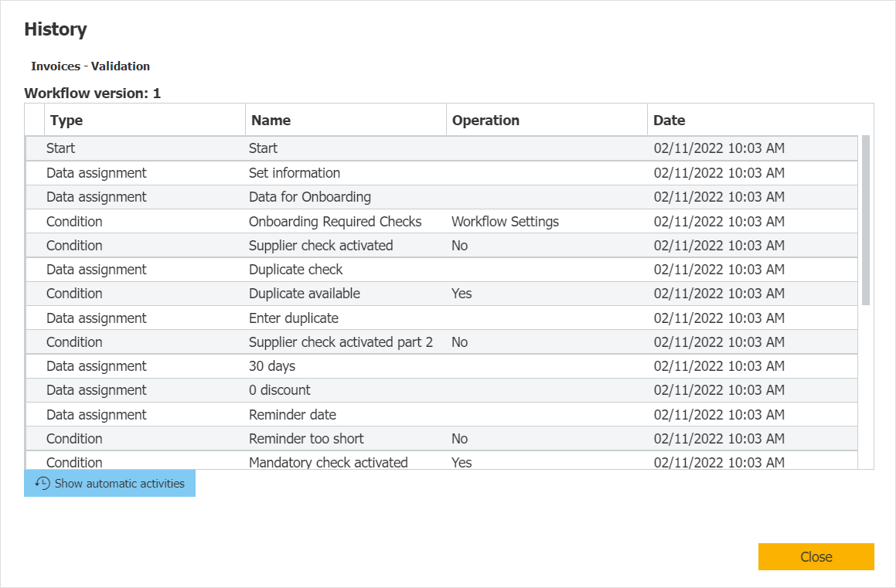This screenshot has height=588, width=896.
Task: Select the Enter duplicate row
Action: 293,318
